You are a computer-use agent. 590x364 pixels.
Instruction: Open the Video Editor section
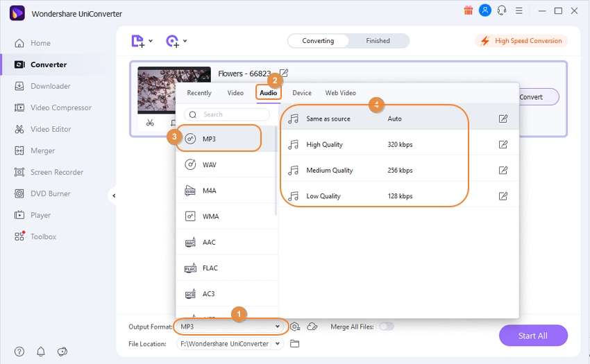[42, 129]
